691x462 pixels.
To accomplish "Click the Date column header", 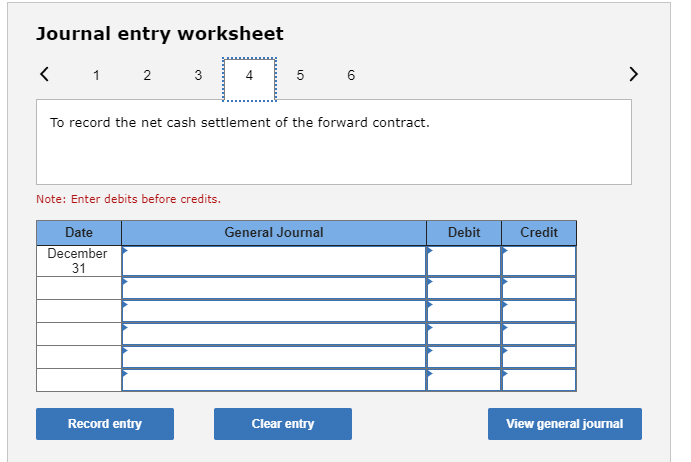I will point(79,233).
